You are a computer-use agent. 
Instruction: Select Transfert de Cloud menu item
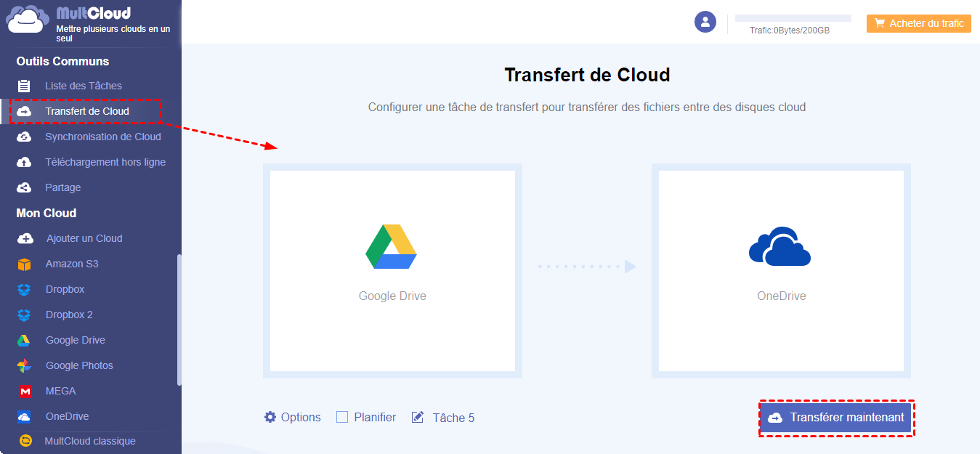point(87,111)
